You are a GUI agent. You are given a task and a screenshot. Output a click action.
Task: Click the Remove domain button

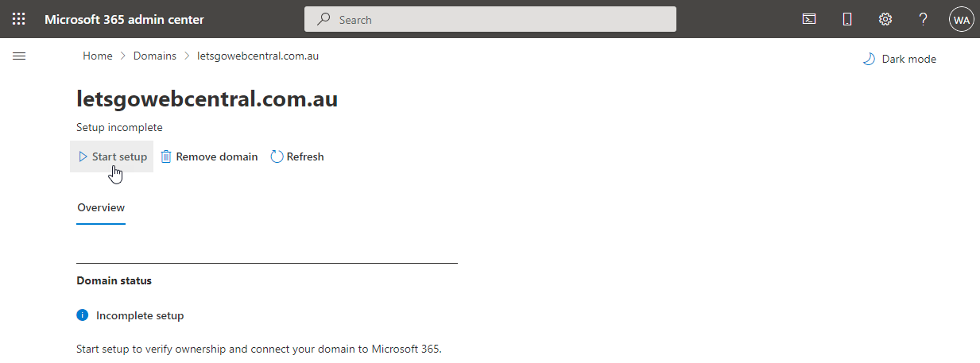coord(209,156)
